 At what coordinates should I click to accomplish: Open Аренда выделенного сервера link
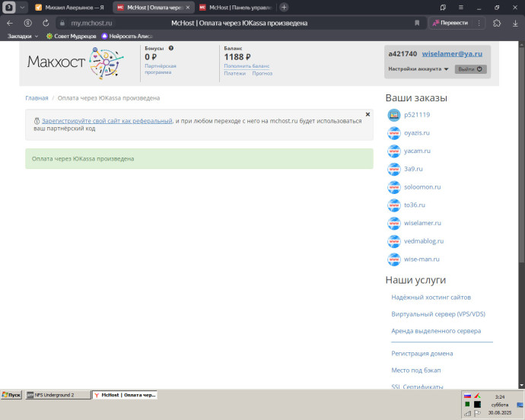(x=436, y=331)
